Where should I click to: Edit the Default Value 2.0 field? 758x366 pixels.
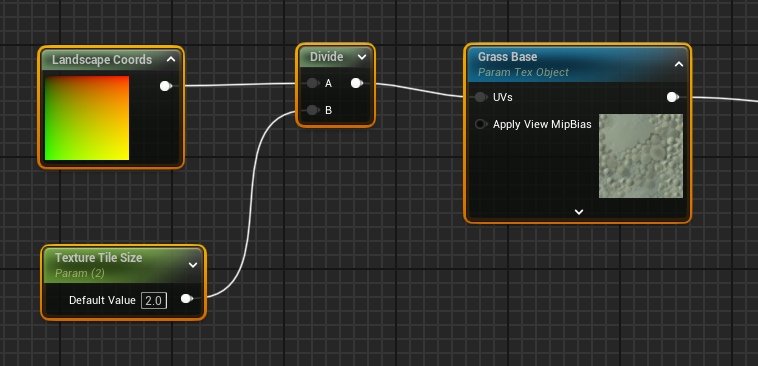tap(154, 301)
